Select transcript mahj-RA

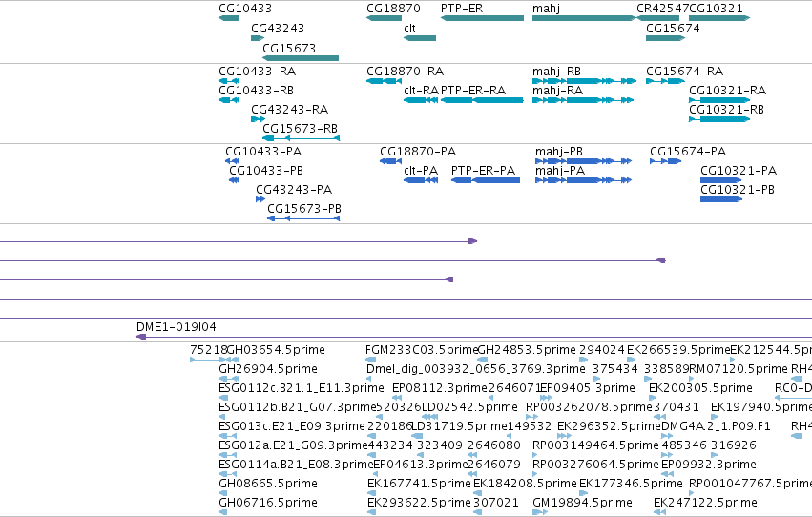click(x=583, y=100)
